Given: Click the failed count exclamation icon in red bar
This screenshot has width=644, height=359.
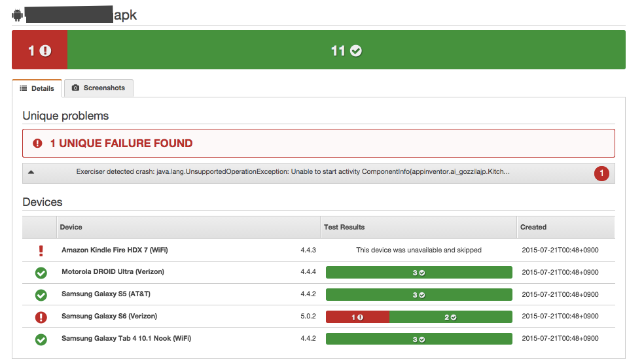Looking at the screenshot, I should click(x=46, y=50).
